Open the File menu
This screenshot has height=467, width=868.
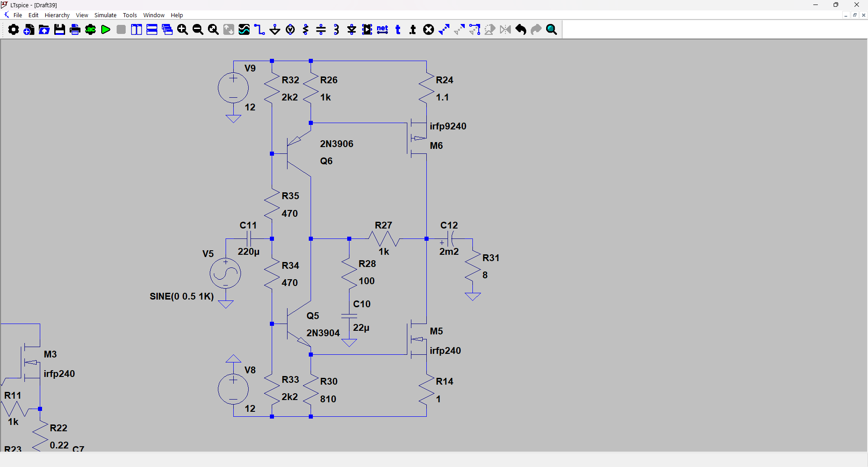pyautogui.click(x=18, y=15)
